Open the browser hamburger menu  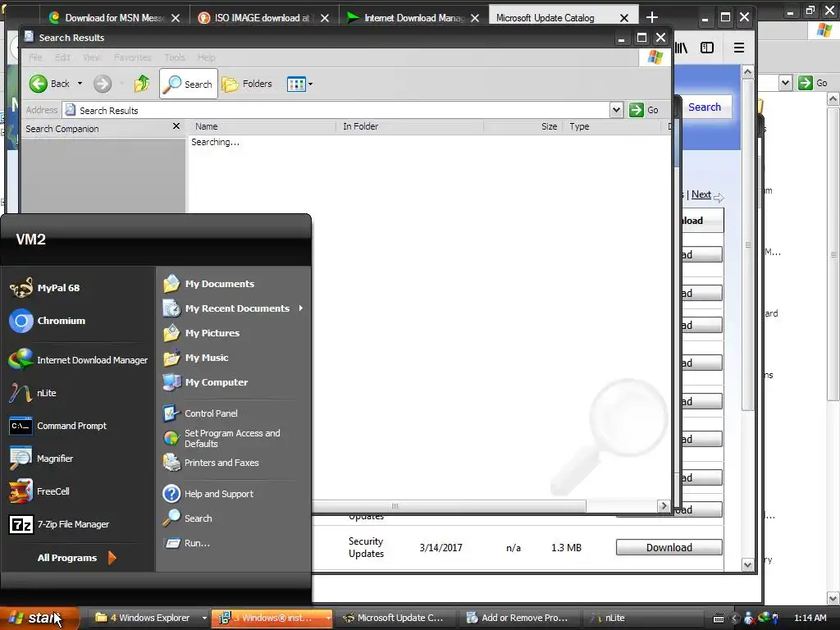coord(739,48)
